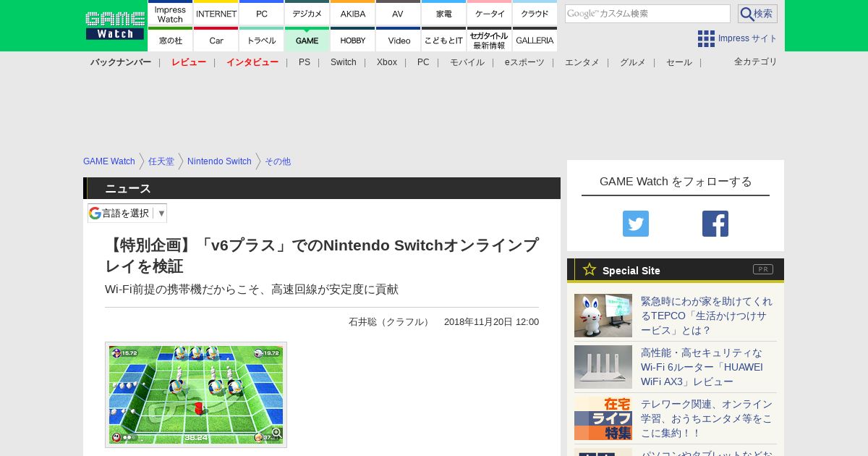The width and height of the screenshot is (868, 456).
Task: Open the モバイル category
Action: click(467, 62)
